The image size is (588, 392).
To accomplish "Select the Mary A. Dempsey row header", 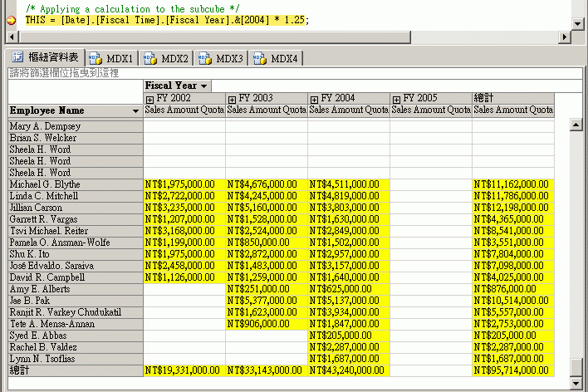I will (76, 126).
